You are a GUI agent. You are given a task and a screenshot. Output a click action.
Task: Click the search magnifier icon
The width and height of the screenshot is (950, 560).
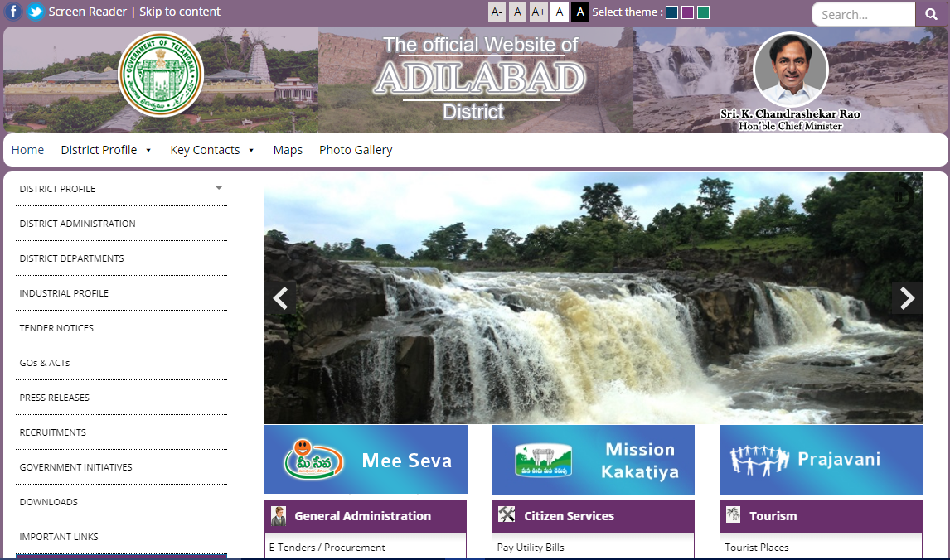click(930, 14)
